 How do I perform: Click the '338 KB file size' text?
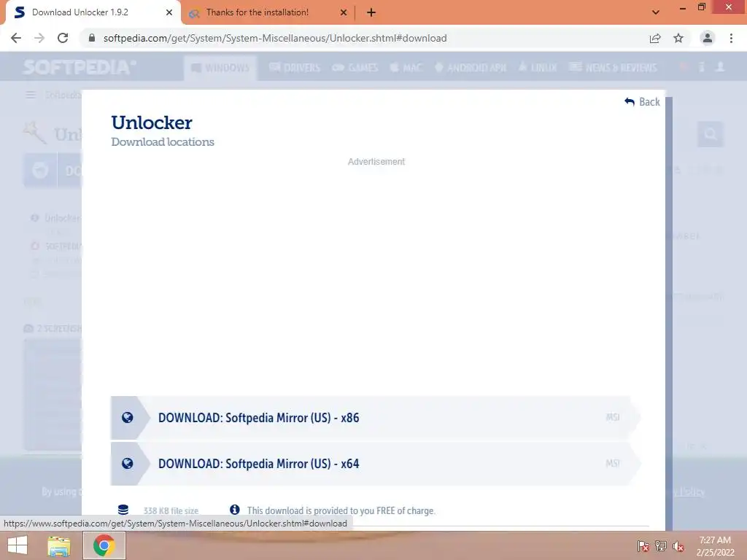click(x=171, y=510)
